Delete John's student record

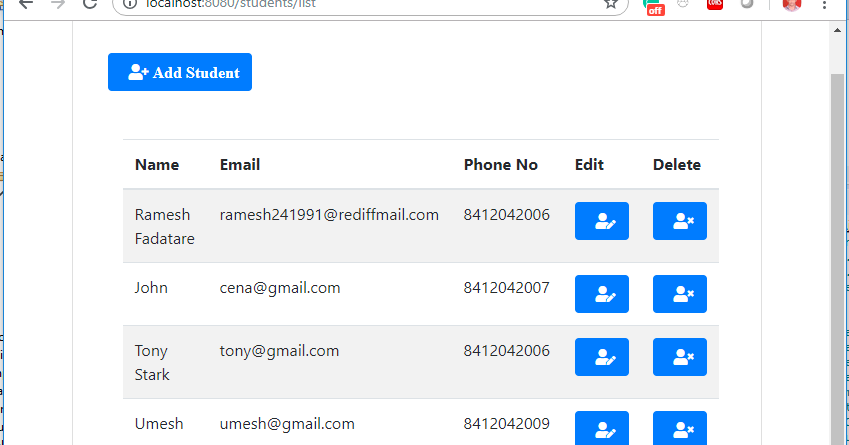tap(679, 294)
